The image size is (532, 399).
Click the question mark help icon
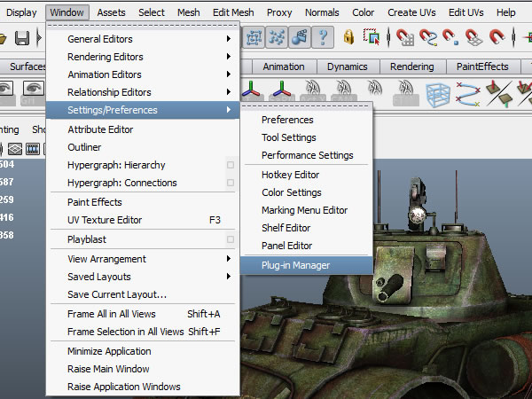click(x=323, y=37)
